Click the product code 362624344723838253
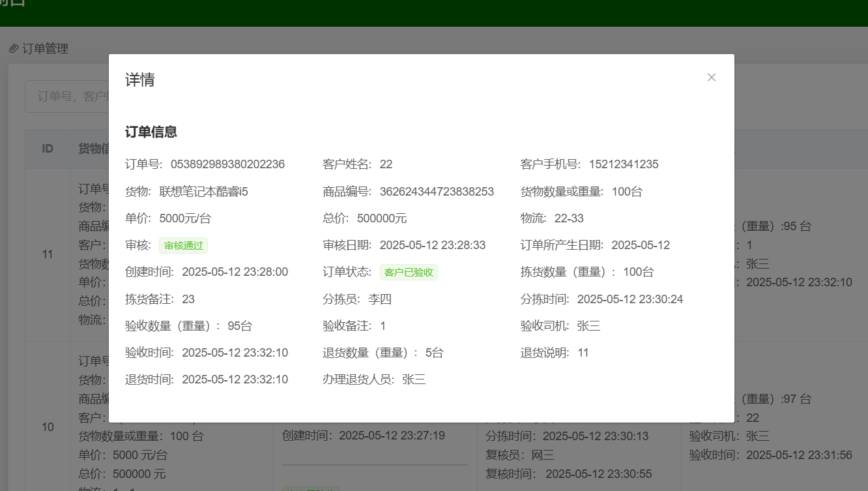This screenshot has height=491, width=868. 437,192
